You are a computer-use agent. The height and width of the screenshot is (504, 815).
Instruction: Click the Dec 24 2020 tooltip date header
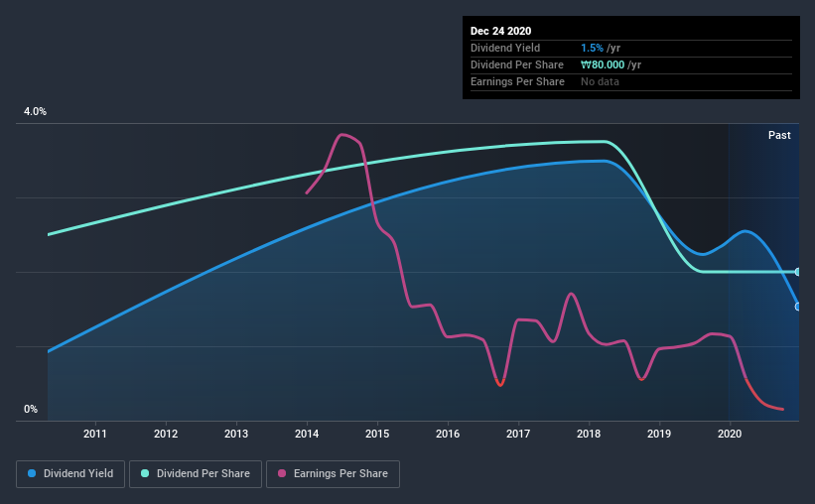[x=500, y=31]
